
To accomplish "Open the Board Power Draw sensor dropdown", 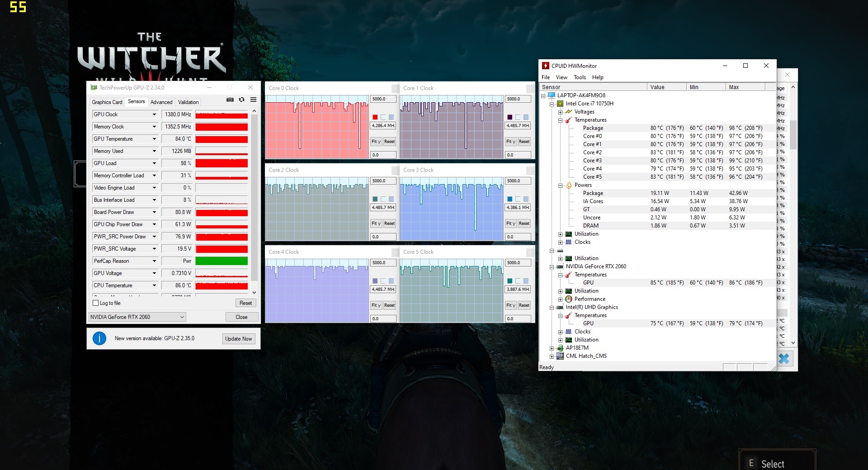I will click(x=154, y=212).
